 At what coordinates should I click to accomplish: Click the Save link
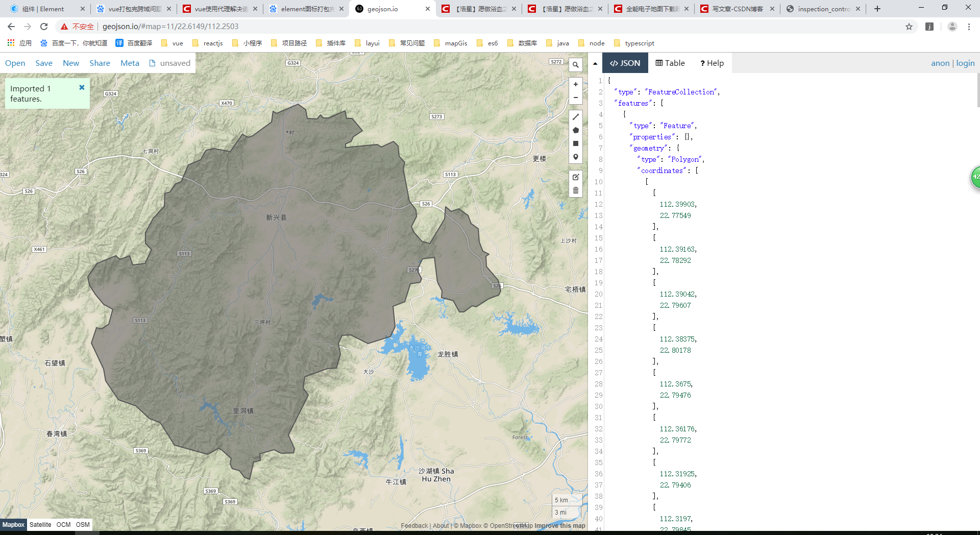[44, 63]
